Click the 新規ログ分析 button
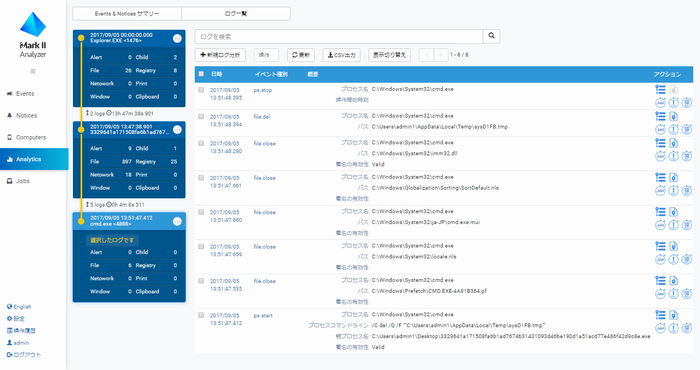The image size is (700, 370). pyautogui.click(x=221, y=55)
